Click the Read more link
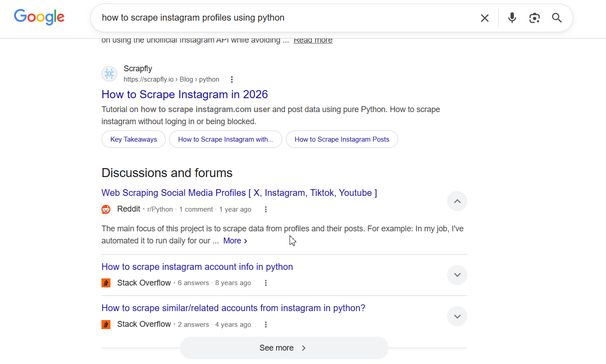This screenshot has height=364, width=606. [x=313, y=40]
